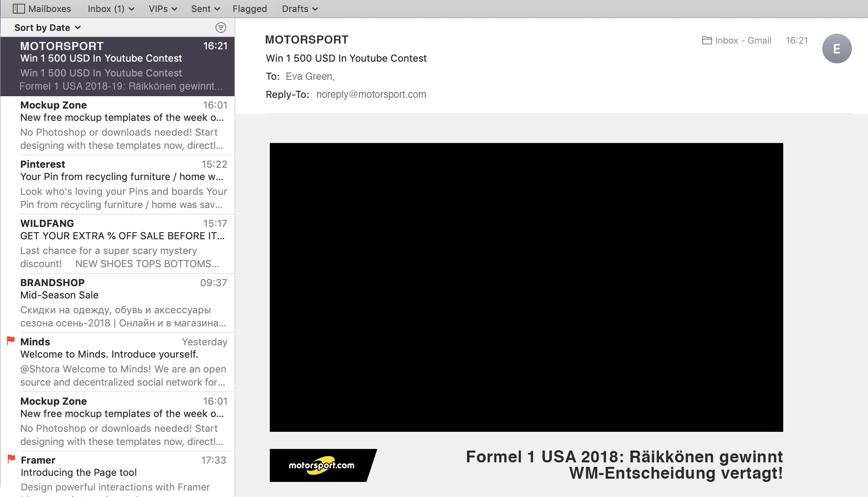Viewport: 868px width, 497px height.
Task: Open the Mockup Zone email below Minds
Action: click(117, 421)
